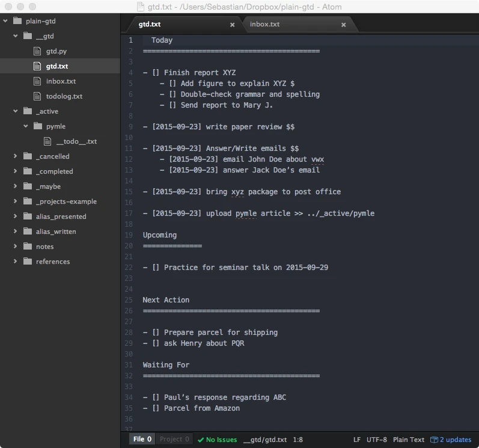
Task: Click the _projects-example folder icon
Action: (28, 201)
